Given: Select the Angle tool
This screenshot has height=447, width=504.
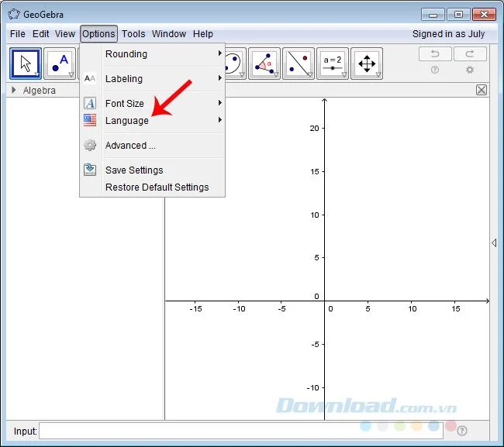Looking at the screenshot, I should (x=264, y=64).
